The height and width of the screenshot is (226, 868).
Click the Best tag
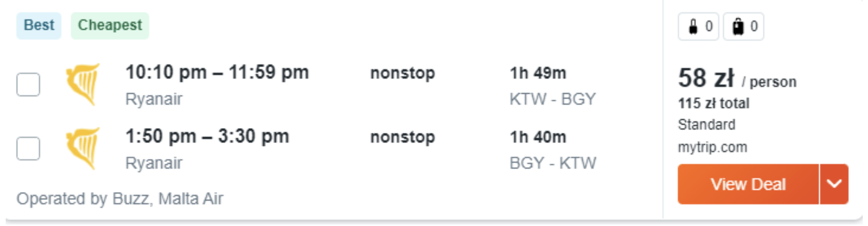[39, 25]
